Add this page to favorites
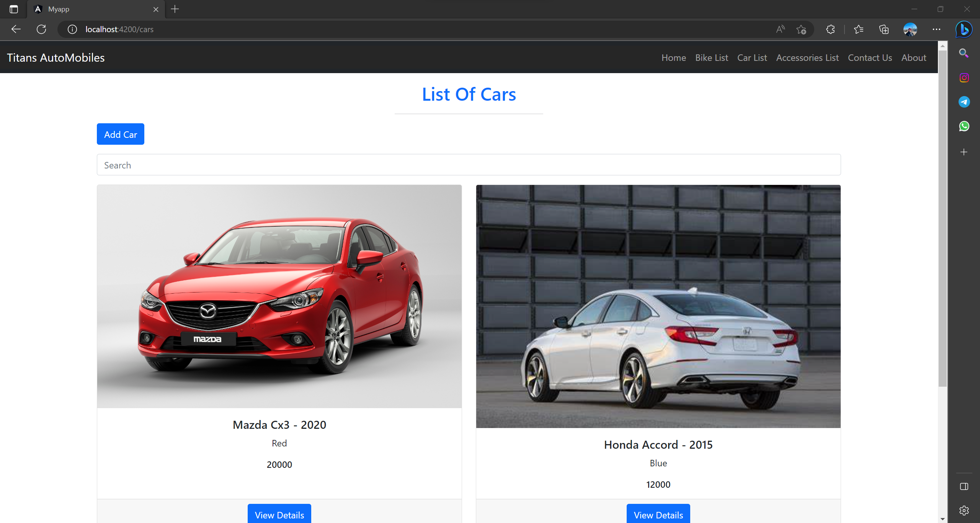980x523 pixels. (801, 29)
